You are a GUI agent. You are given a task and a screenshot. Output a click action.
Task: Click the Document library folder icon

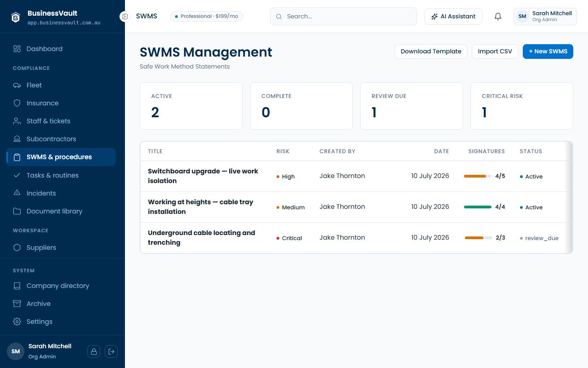coord(17,211)
